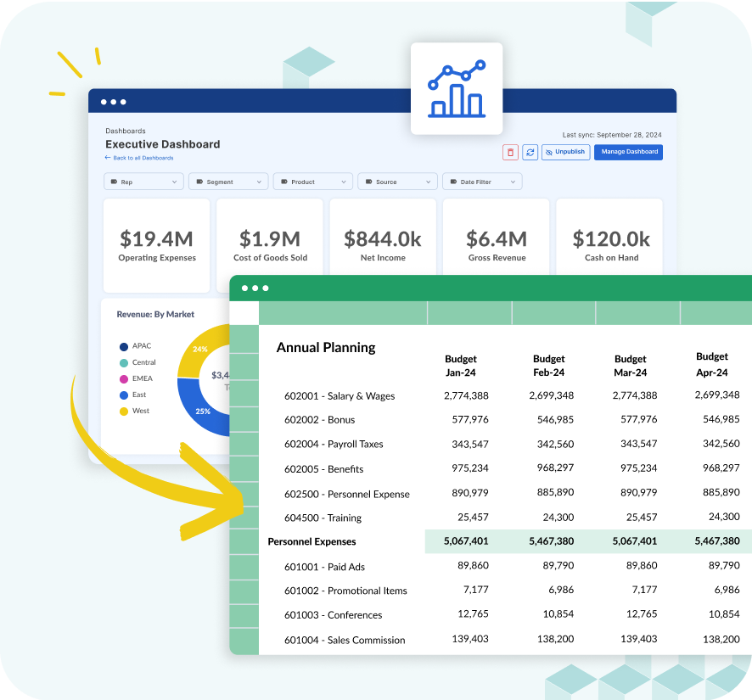This screenshot has width=752, height=700.
Task: Select the 601004 - Sales Commission row label
Action: 345,641
